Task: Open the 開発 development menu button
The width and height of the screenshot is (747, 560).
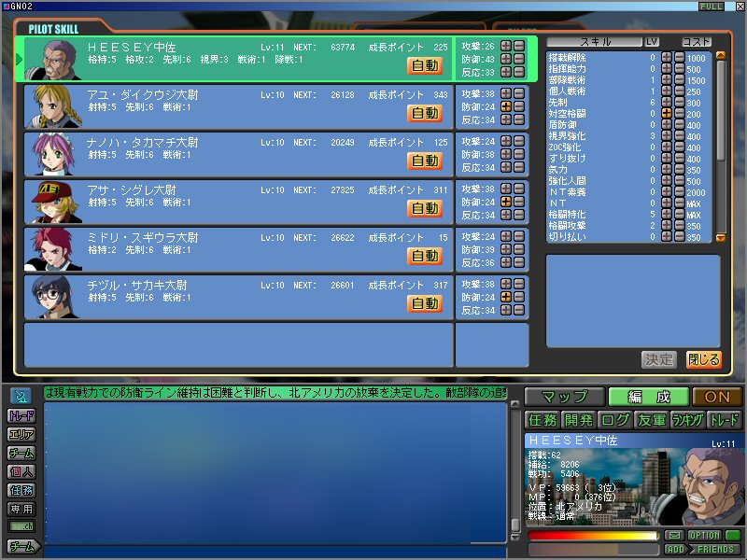Action: coord(578,420)
